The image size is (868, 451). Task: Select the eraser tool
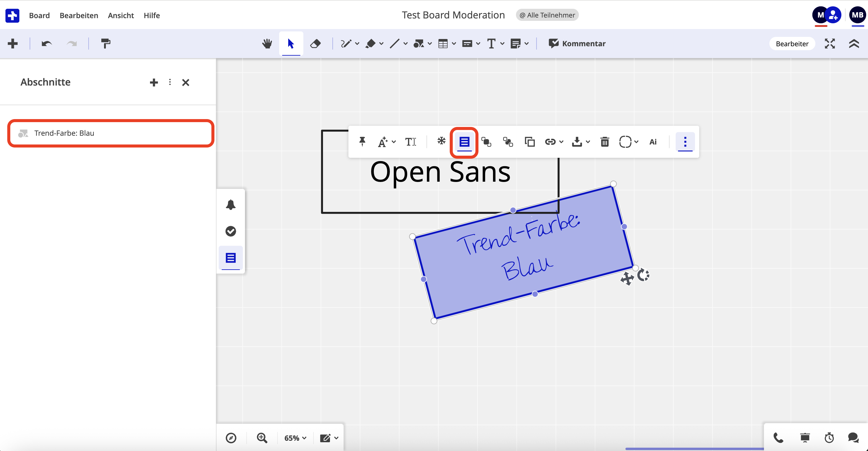315,44
